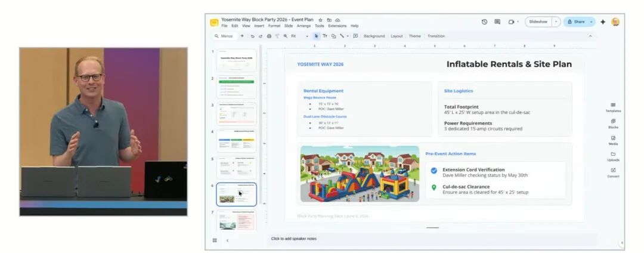Viewport: 644px width, 253px height.
Task: Choose the select arrow cursor tool
Action: 316,36
